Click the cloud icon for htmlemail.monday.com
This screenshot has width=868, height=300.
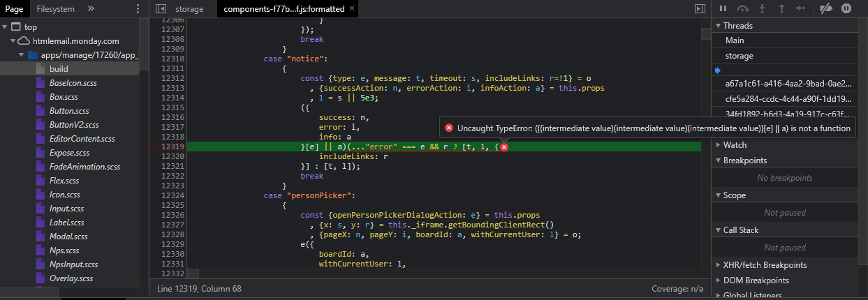click(24, 41)
